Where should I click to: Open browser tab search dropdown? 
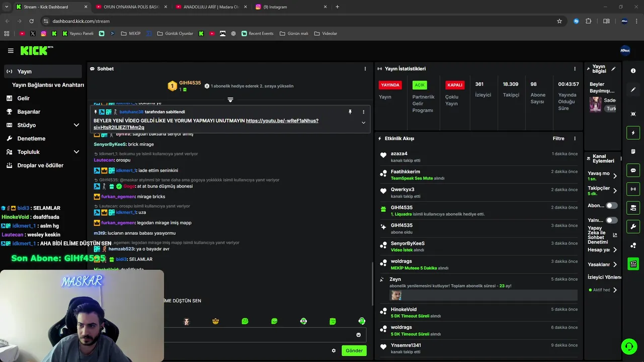[7, 7]
